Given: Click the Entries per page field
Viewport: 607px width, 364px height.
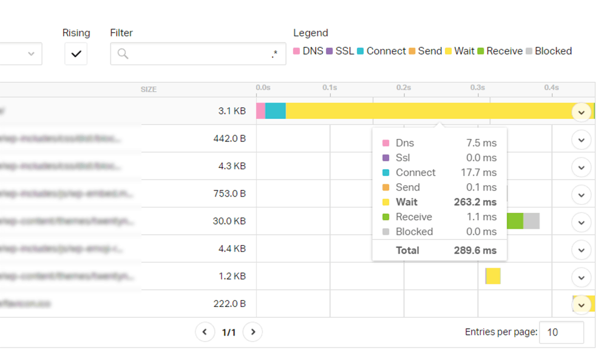Looking at the screenshot, I should click(x=561, y=332).
